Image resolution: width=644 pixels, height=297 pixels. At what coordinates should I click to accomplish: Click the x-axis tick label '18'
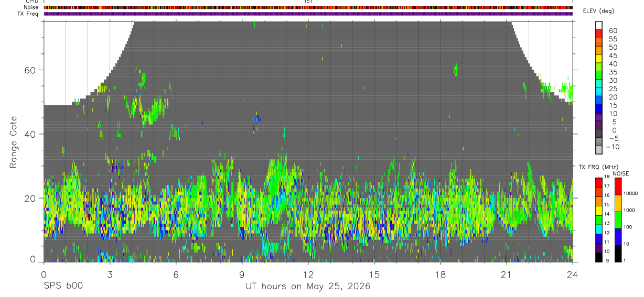tap(440, 274)
